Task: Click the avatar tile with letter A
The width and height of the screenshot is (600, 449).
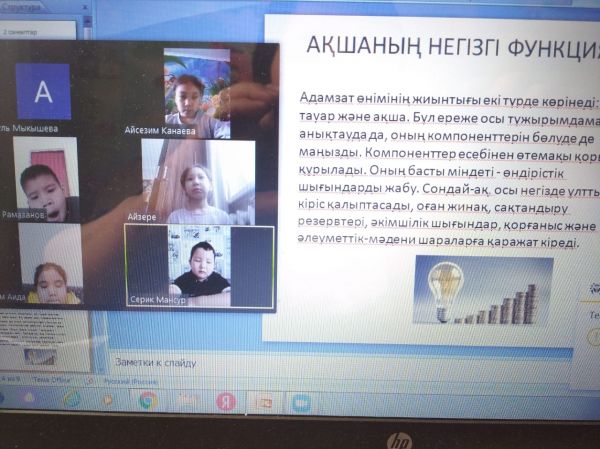Action: pyautogui.click(x=44, y=92)
